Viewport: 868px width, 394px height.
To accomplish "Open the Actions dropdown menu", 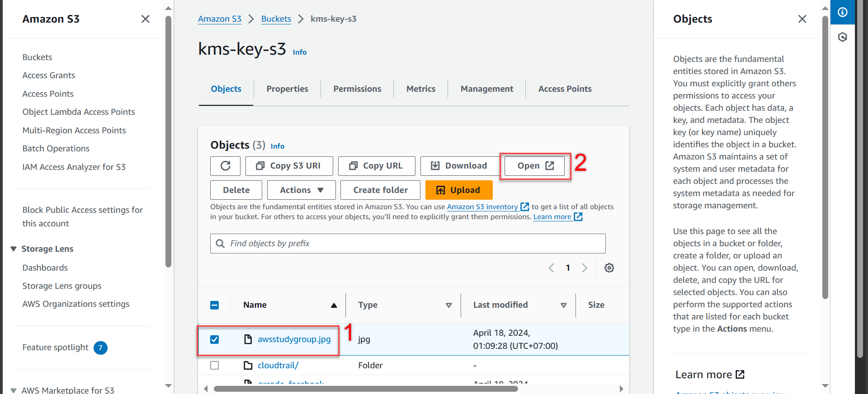I will [302, 190].
